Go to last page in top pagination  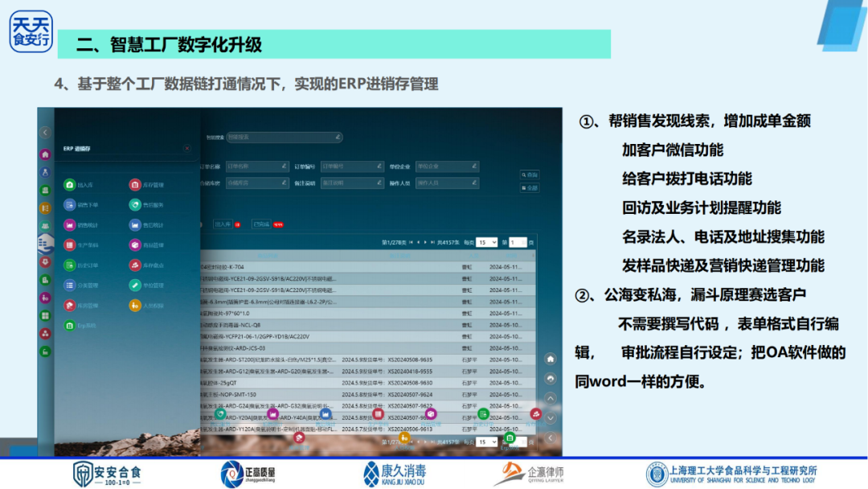point(432,243)
